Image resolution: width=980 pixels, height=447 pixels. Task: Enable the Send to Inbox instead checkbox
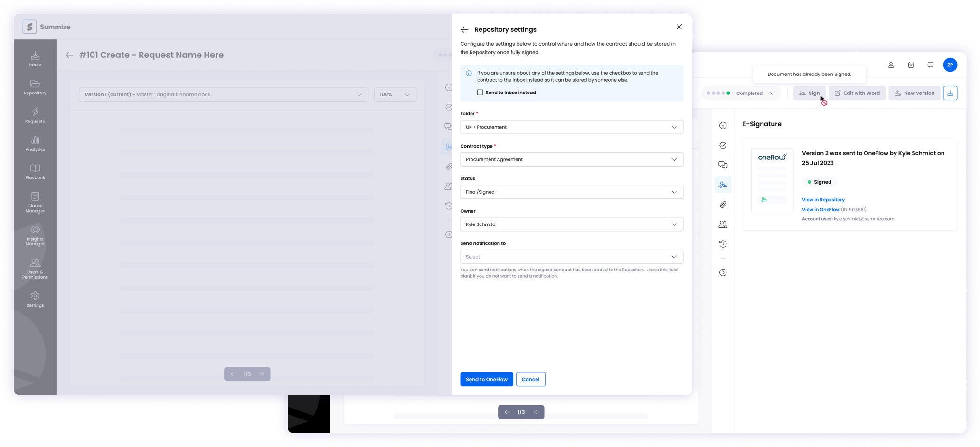pos(480,93)
